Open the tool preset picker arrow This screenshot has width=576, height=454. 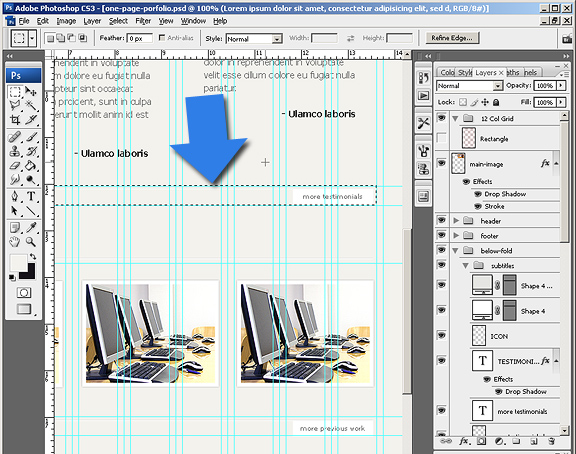click(32, 38)
